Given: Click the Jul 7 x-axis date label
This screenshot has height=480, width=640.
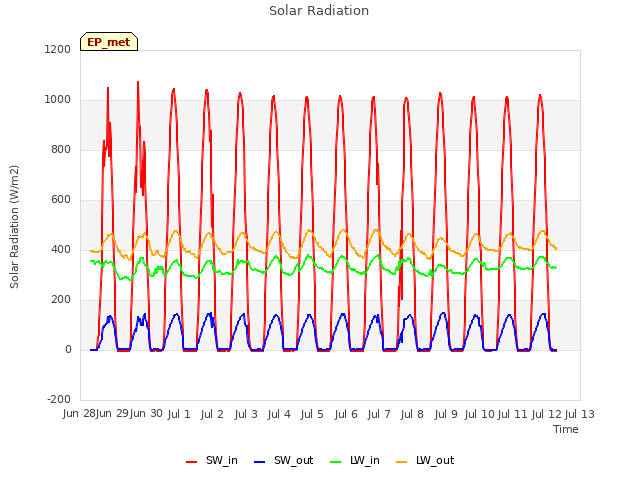Looking at the screenshot, I should pos(379,414).
